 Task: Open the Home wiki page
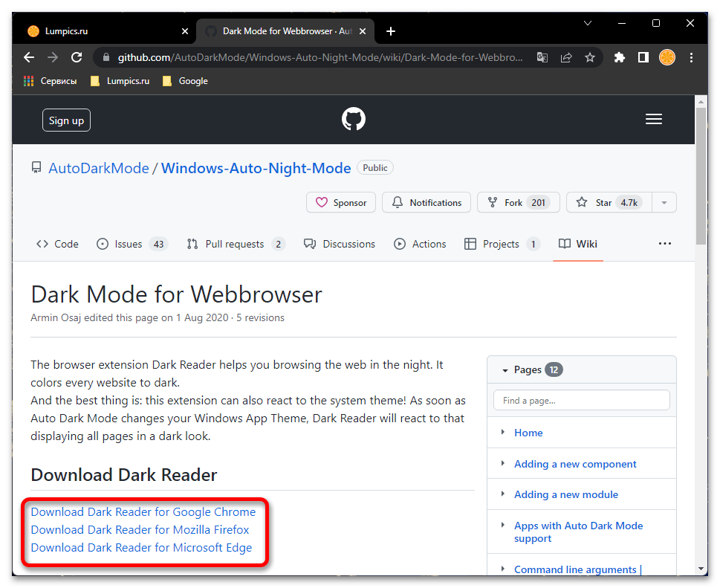point(528,433)
